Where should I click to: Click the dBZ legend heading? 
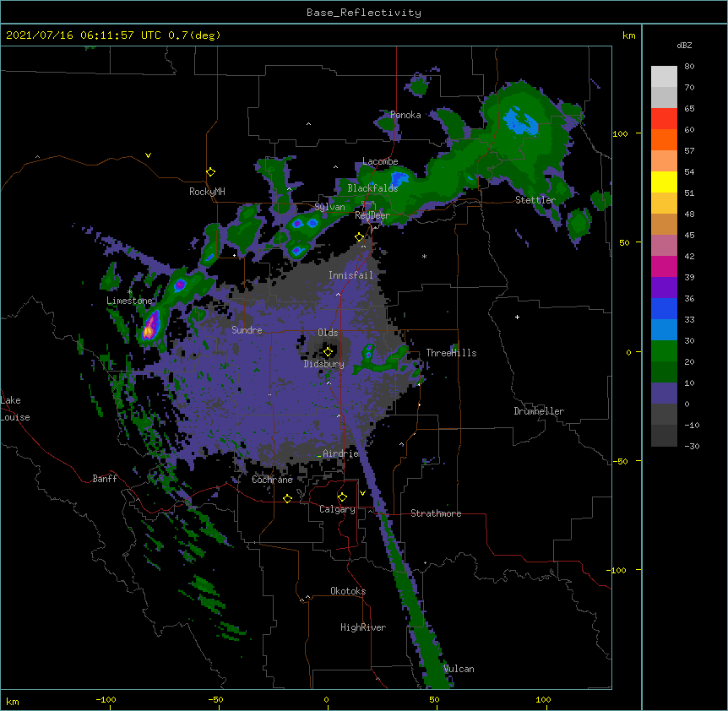[684, 45]
